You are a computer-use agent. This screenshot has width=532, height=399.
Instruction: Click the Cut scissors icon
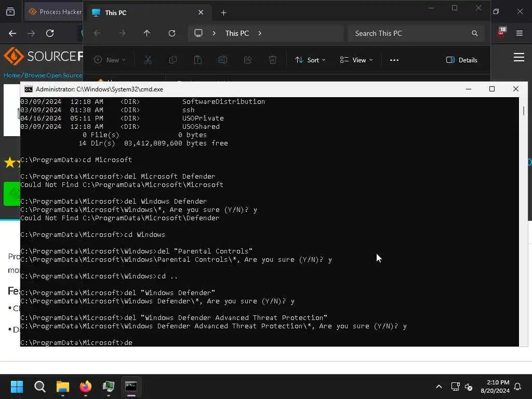(x=148, y=60)
